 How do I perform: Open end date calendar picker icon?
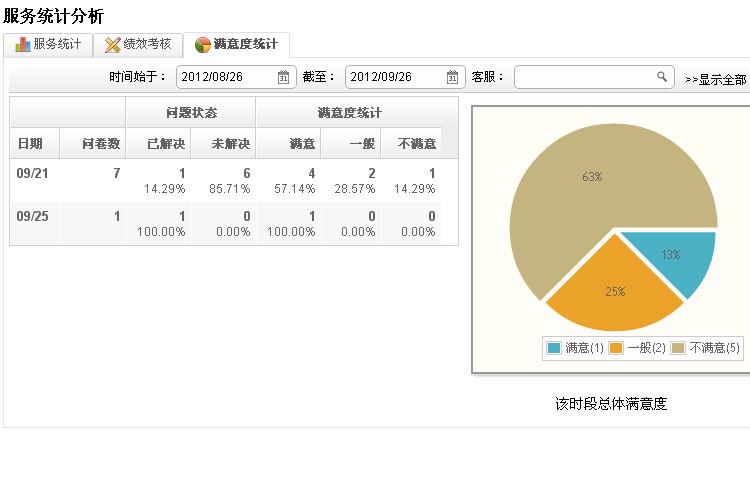(x=452, y=77)
